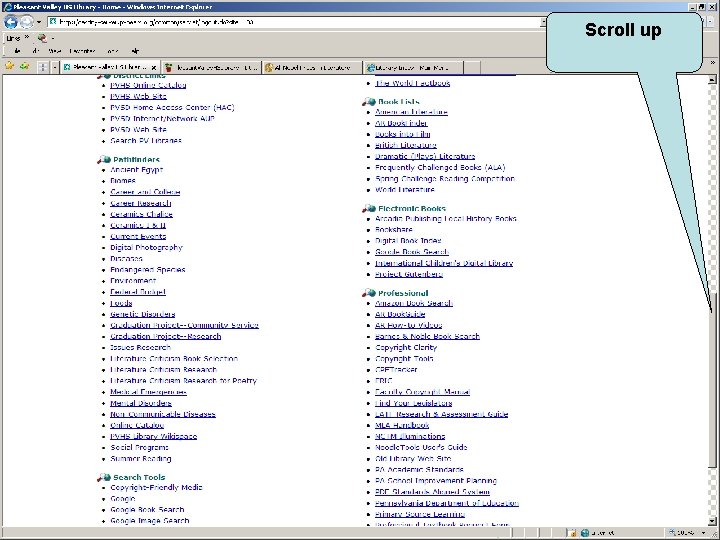Click the Professional section icon
The width and height of the screenshot is (720, 540).
click(x=368, y=293)
